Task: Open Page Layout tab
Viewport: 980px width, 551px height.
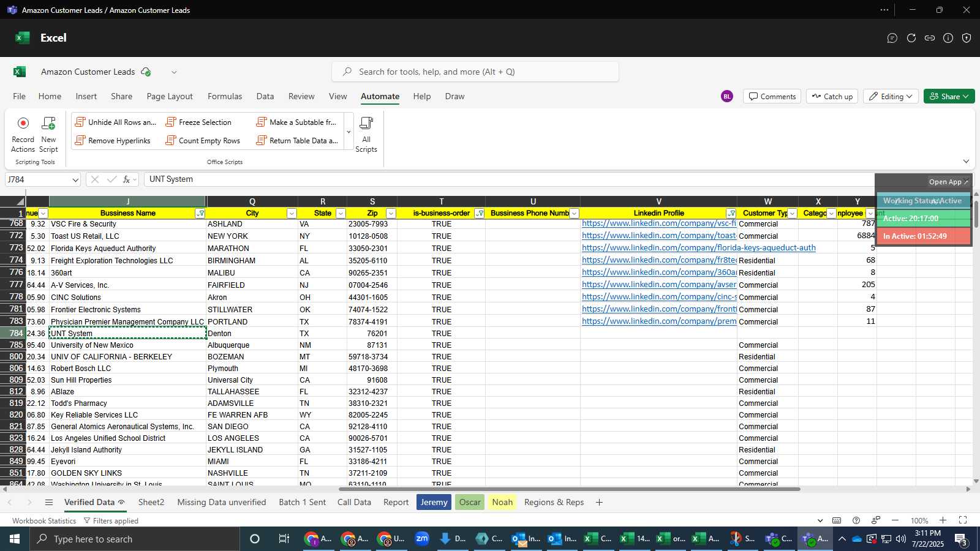Action: (170, 96)
